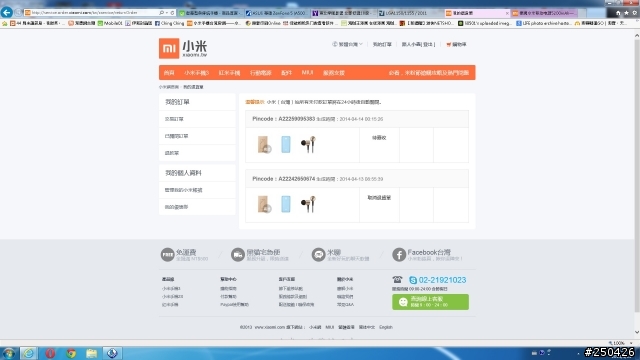Select 服務支援 in the orange nav bar
This screenshot has width=640, height=360.
(x=334, y=73)
